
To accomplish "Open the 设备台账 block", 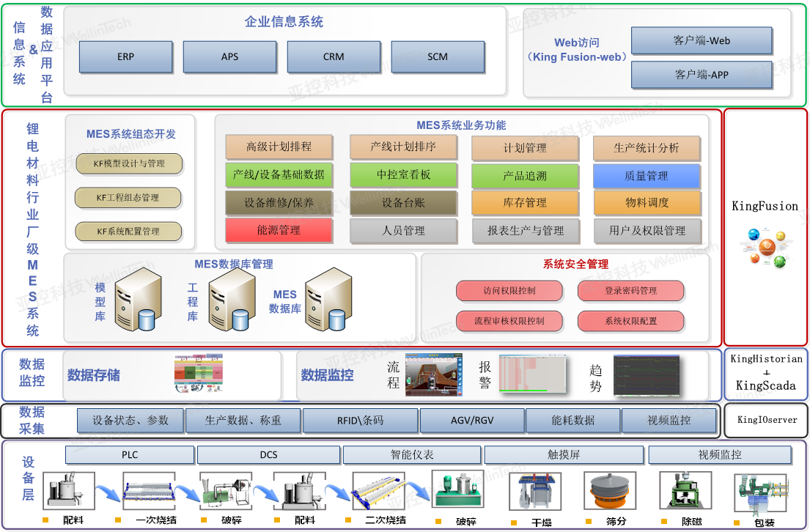I will 403,202.
